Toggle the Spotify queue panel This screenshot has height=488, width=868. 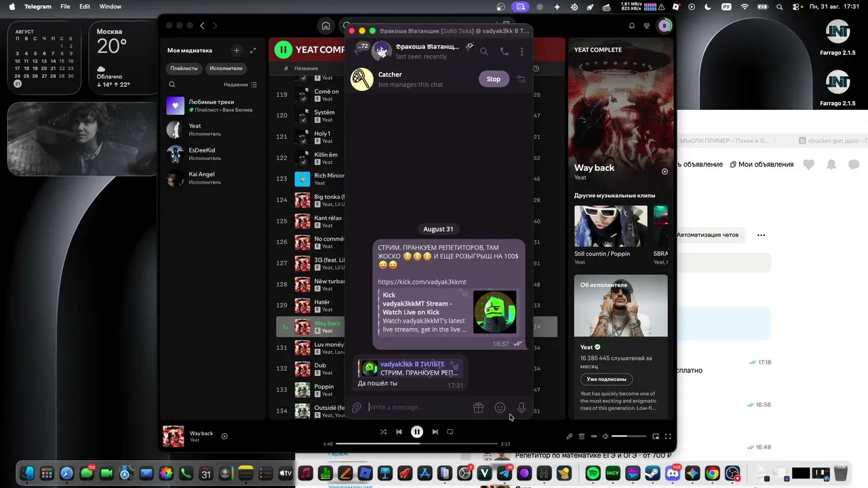click(x=581, y=436)
